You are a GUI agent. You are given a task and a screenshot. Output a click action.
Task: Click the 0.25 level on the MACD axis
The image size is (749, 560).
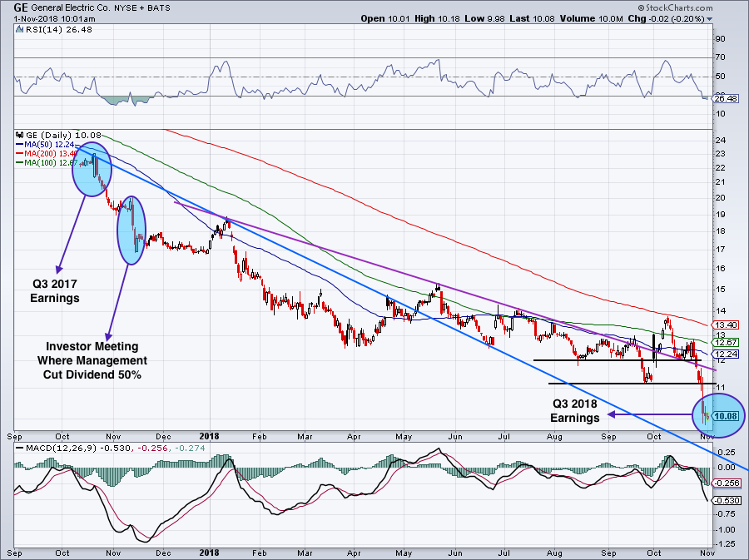pos(727,452)
